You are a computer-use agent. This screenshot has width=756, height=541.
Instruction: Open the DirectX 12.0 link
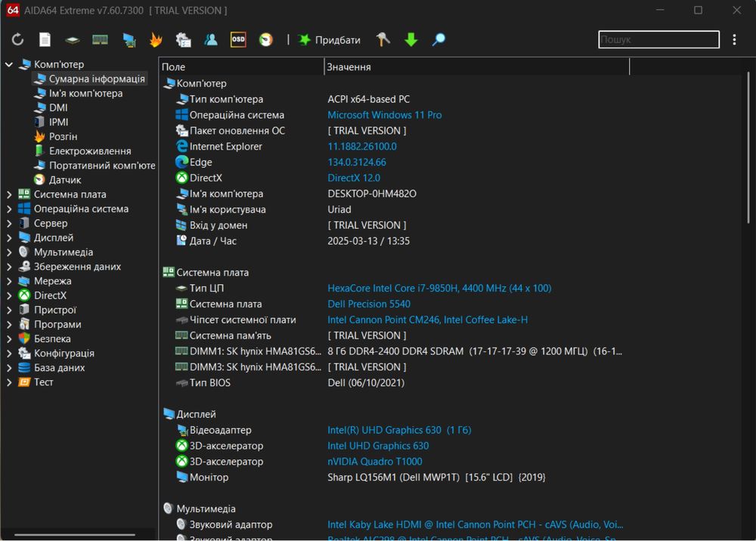pyautogui.click(x=354, y=178)
